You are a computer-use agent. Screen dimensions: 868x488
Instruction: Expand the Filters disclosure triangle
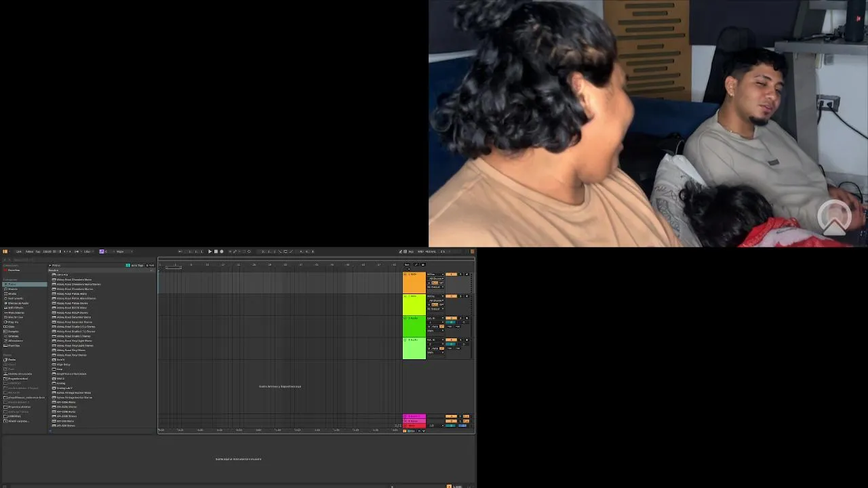pyautogui.click(x=50, y=265)
